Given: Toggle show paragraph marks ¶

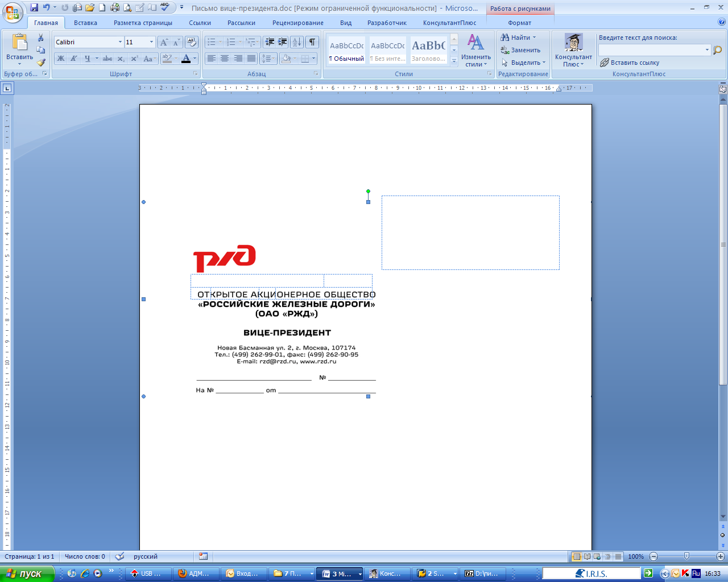Looking at the screenshot, I should [312, 42].
